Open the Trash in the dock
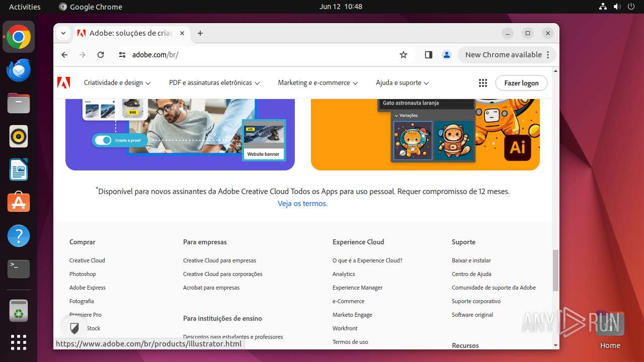The width and height of the screenshot is (644, 362). point(19,311)
